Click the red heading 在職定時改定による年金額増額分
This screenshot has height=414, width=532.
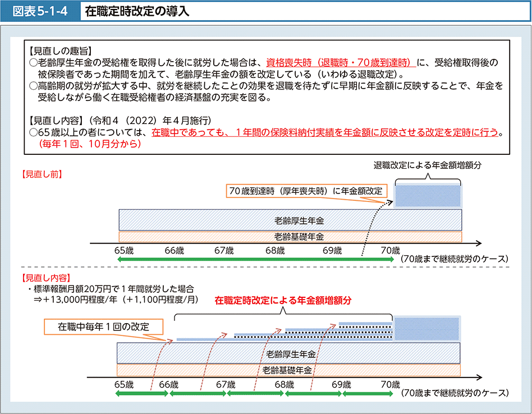(283, 301)
